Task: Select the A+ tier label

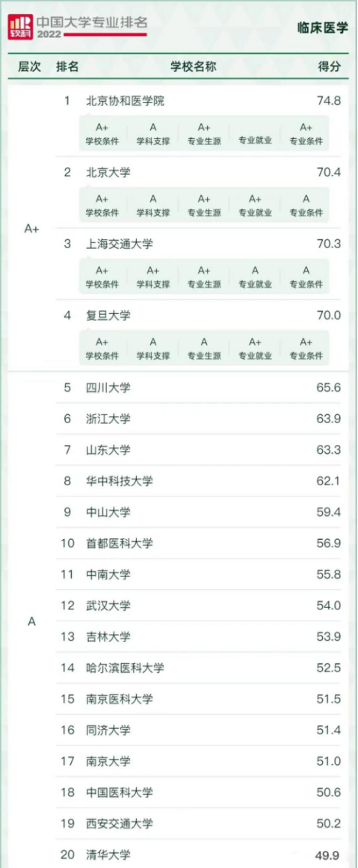Action: tap(31, 230)
